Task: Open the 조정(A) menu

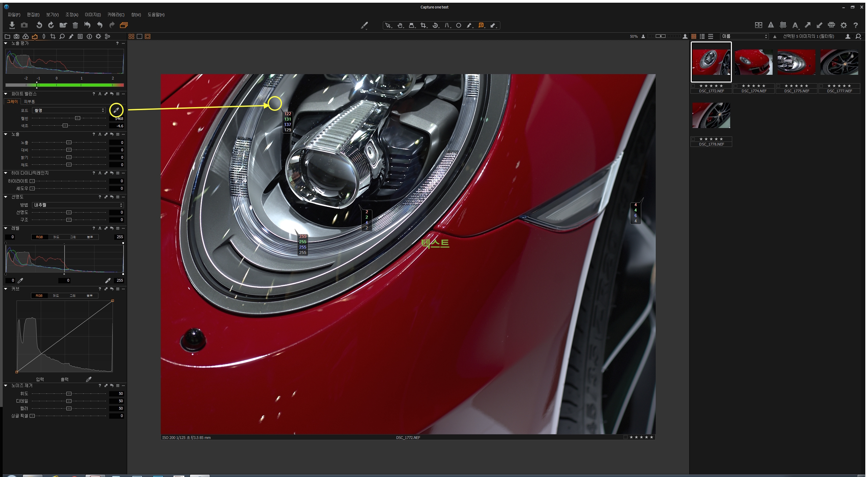Action: [72, 15]
